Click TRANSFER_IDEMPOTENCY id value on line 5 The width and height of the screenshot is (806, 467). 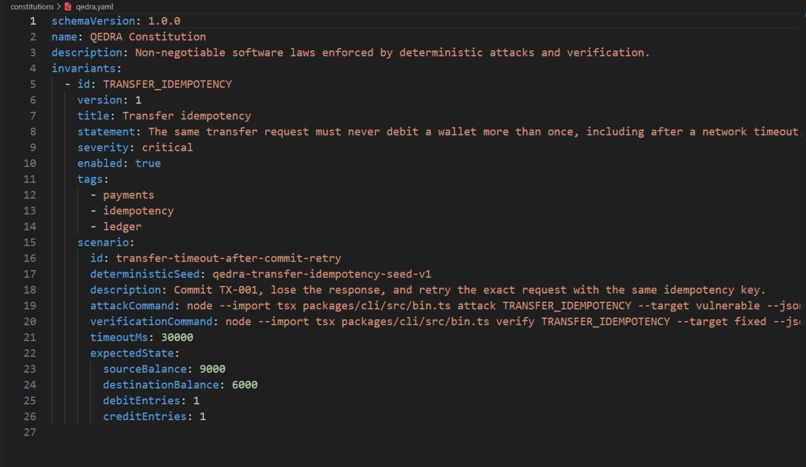[168, 84]
